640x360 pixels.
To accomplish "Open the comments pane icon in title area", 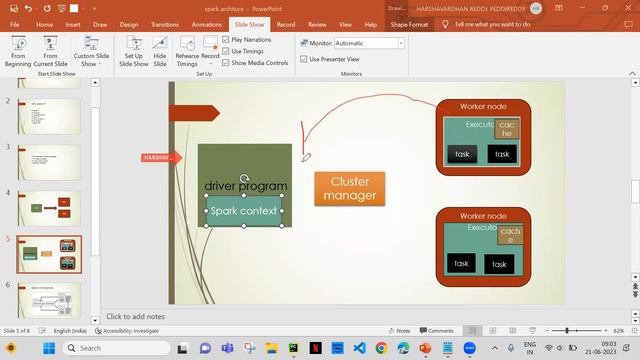I will click(x=629, y=24).
